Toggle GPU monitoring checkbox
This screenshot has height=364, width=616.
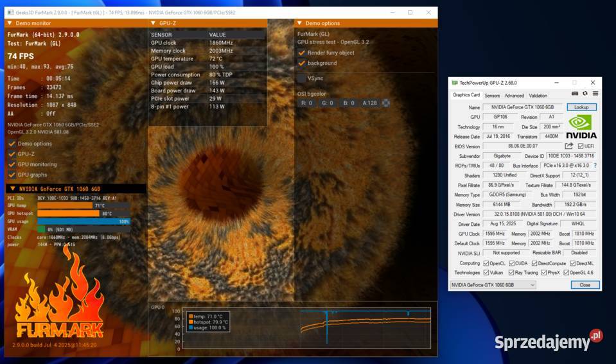pyautogui.click(x=12, y=164)
